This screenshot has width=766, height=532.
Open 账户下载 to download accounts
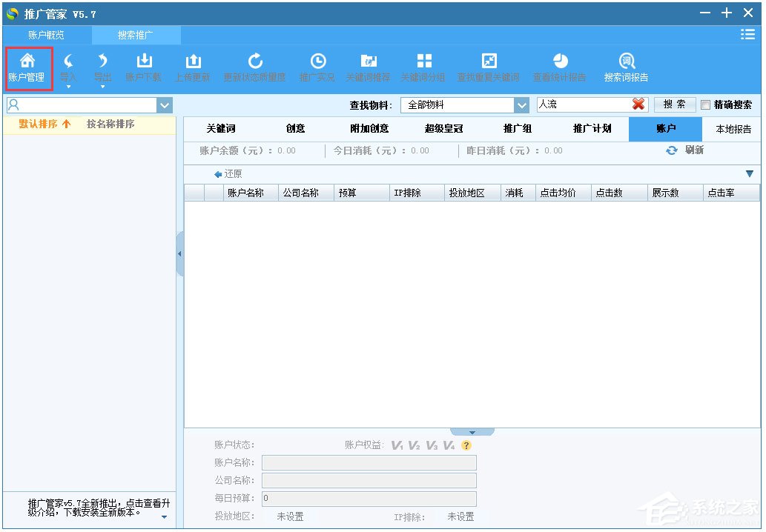click(x=143, y=67)
